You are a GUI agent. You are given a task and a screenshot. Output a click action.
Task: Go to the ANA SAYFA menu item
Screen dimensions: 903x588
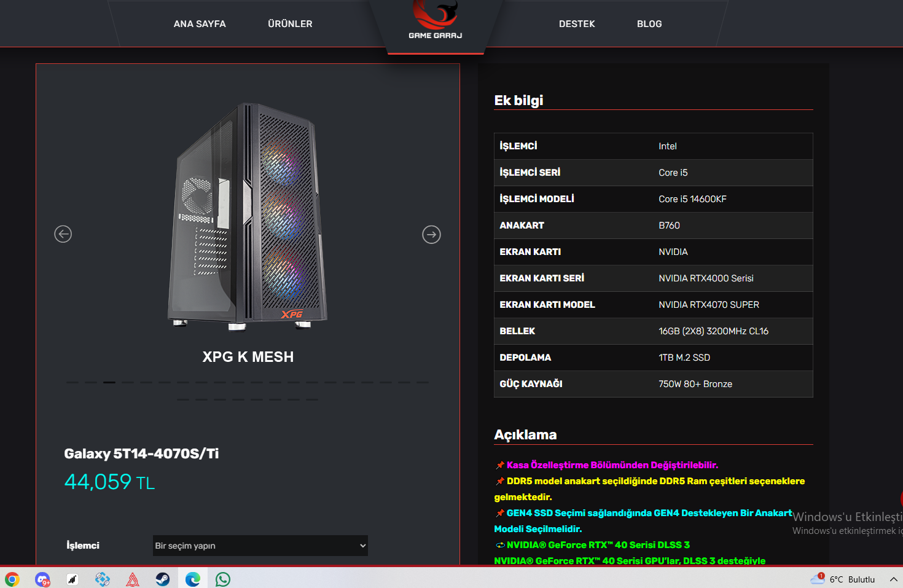pos(200,24)
